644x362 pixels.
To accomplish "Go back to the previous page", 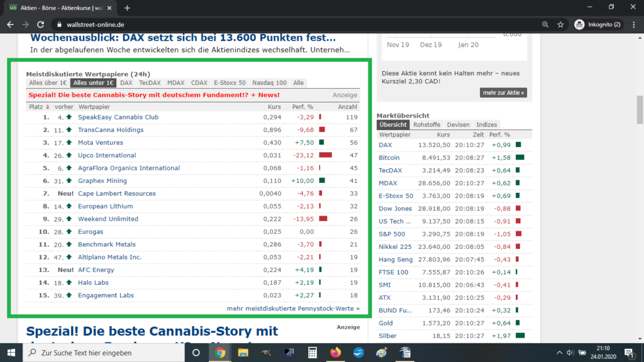I will coord(10,25).
